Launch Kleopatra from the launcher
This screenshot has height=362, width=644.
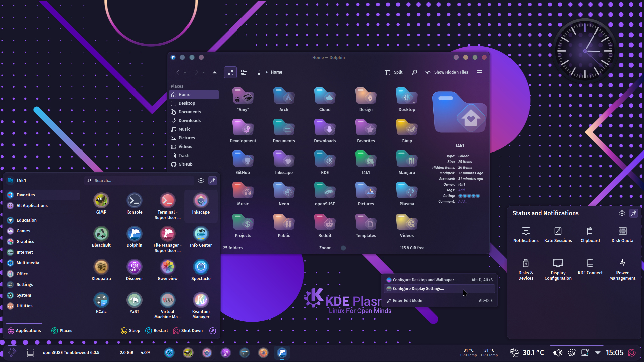tap(101, 270)
